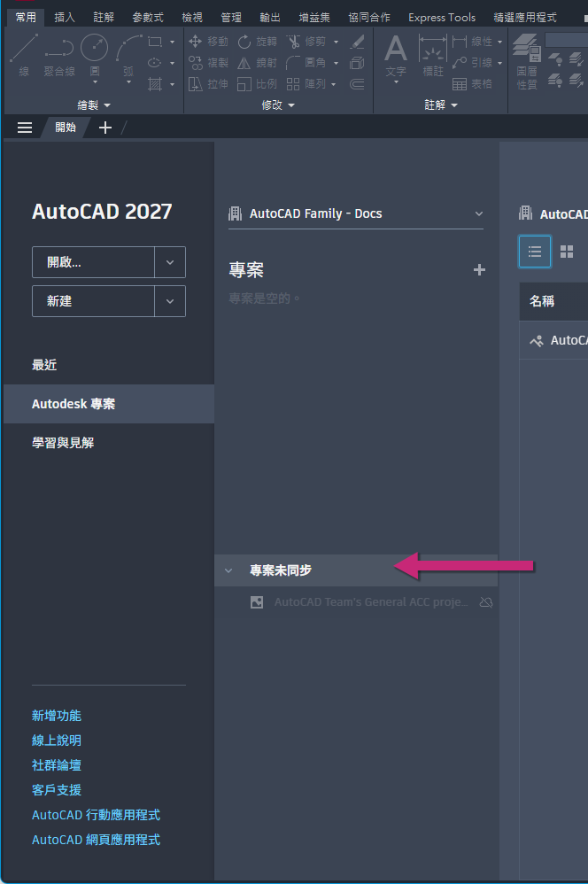Click the 新建 button

[94, 301]
